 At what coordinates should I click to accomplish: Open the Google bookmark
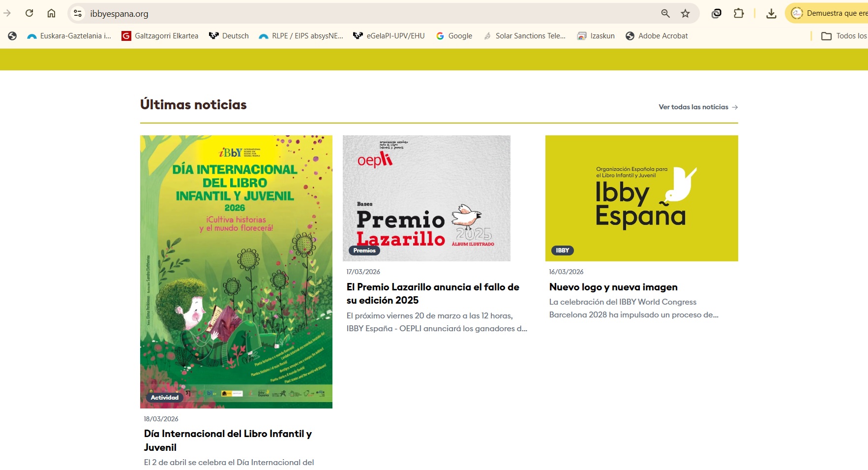454,36
